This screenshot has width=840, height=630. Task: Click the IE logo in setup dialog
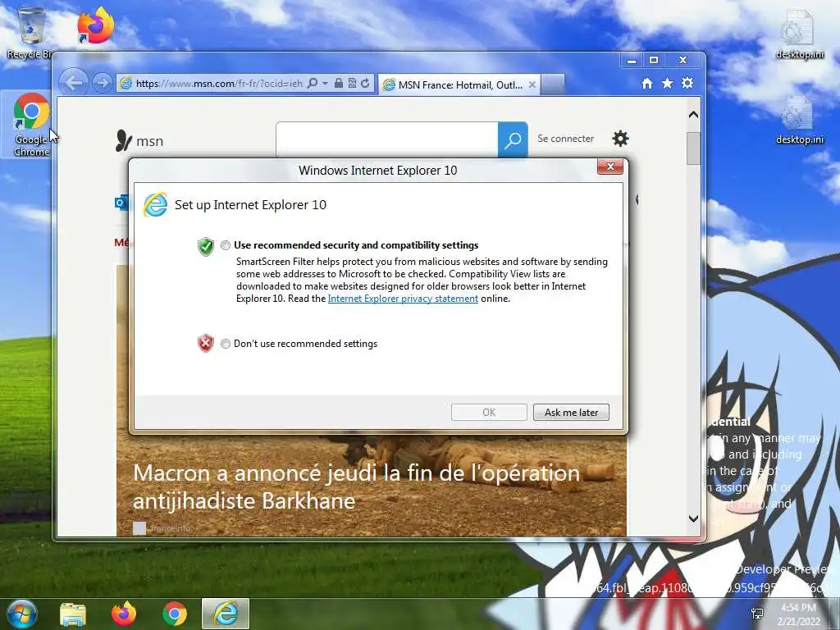click(x=155, y=204)
